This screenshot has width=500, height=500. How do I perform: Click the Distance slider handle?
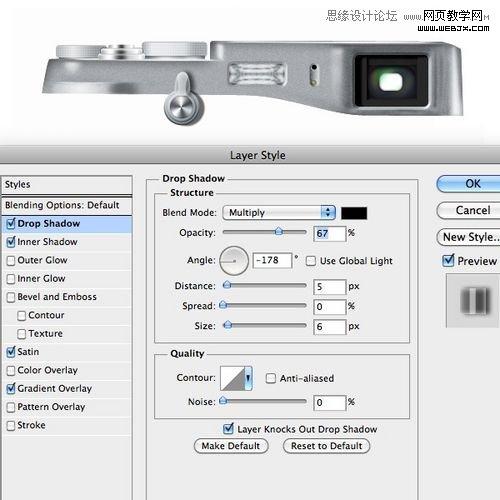[x=227, y=285]
